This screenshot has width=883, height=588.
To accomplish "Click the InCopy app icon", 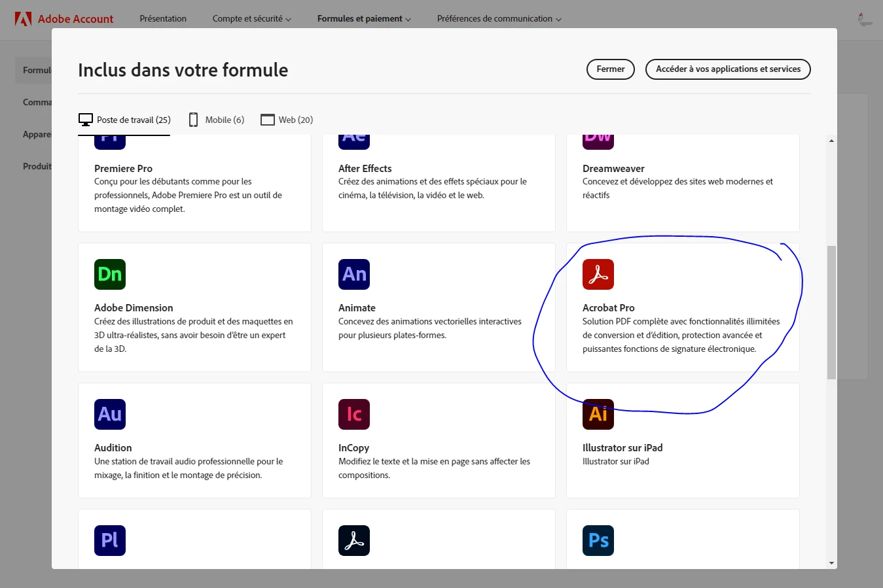I will [x=354, y=414].
